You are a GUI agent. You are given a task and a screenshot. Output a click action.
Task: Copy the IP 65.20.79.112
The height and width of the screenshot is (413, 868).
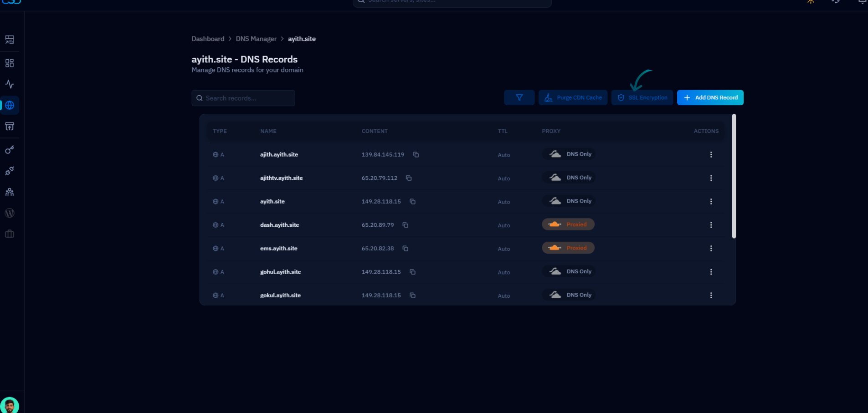pyautogui.click(x=409, y=178)
